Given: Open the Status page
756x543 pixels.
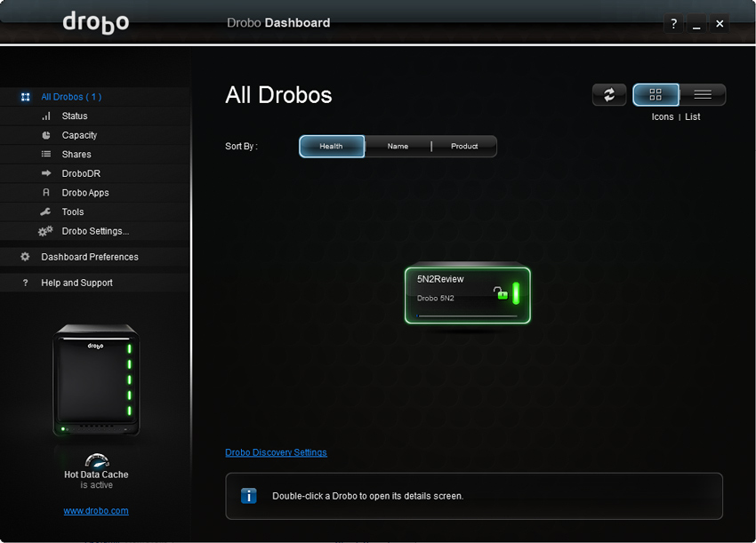Looking at the screenshot, I should point(75,116).
